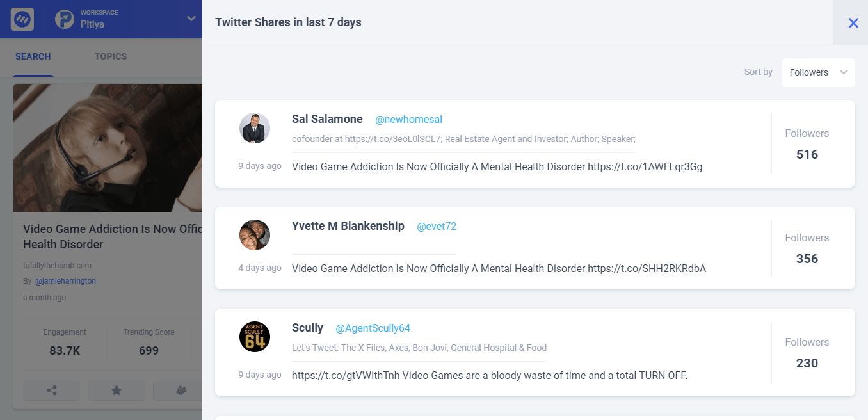
Task: Click the third action icon on article card
Action: pyautogui.click(x=181, y=391)
